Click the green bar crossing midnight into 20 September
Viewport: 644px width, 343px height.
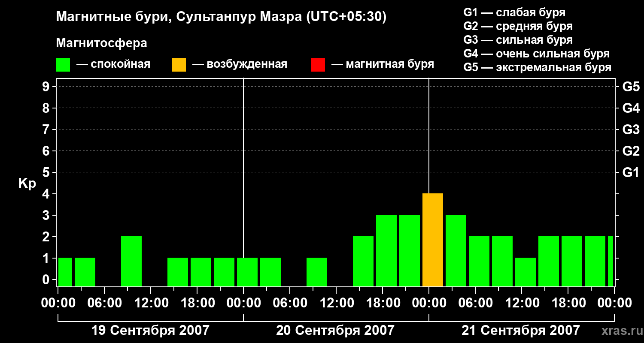247,272
